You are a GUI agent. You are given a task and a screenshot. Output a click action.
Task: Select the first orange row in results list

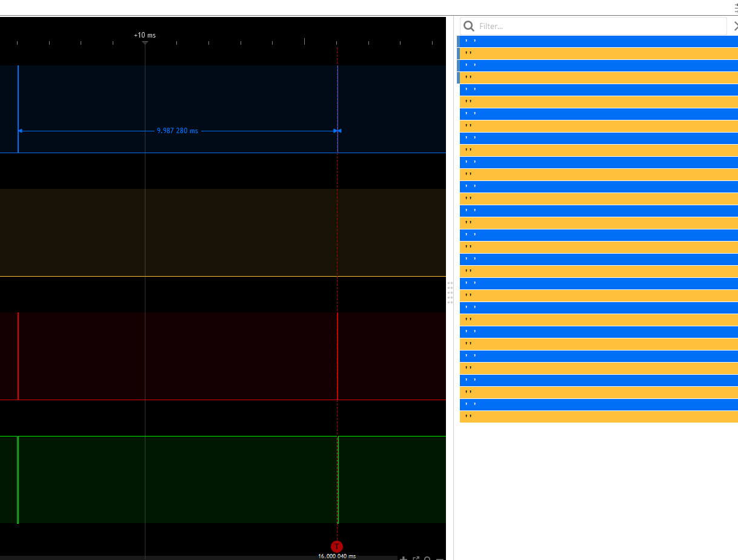click(599, 53)
